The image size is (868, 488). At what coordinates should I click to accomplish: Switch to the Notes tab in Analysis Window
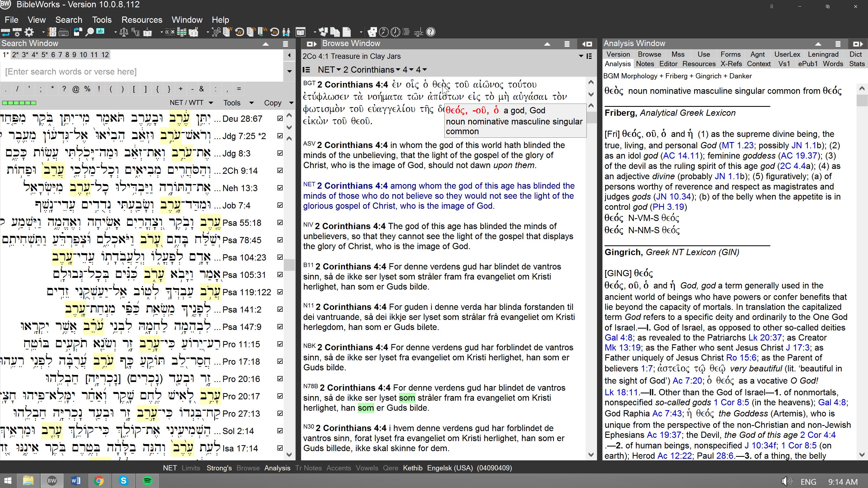click(645, 64)
